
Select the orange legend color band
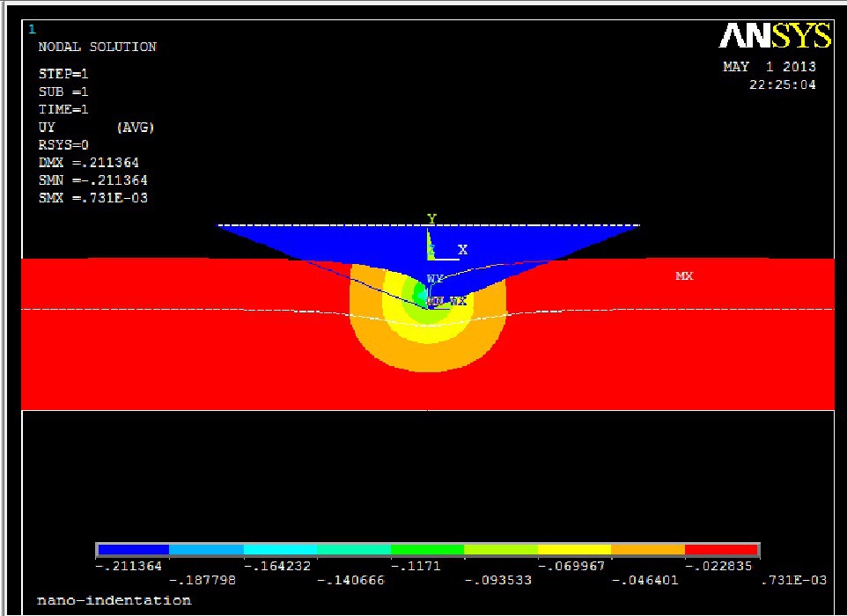[647, 549]
